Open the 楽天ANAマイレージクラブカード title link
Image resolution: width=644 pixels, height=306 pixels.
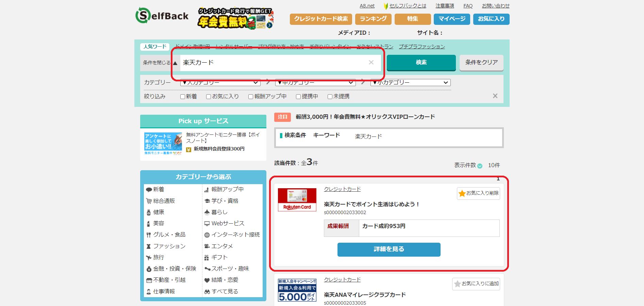tap(365, 295)
